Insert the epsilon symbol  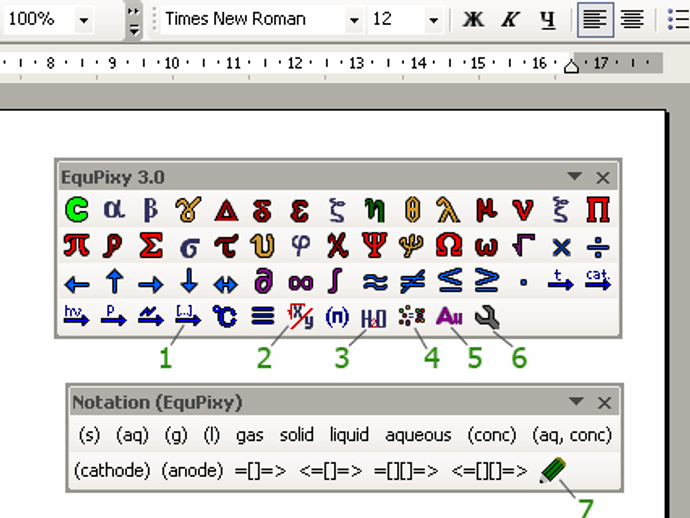tap(300, 209)
